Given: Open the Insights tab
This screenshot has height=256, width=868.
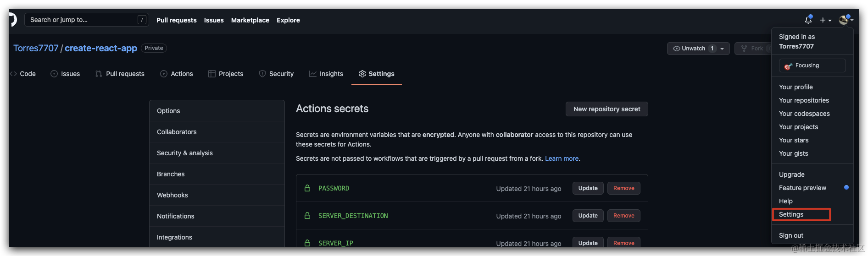Looking at the screenshot, I should pos(326,74).
